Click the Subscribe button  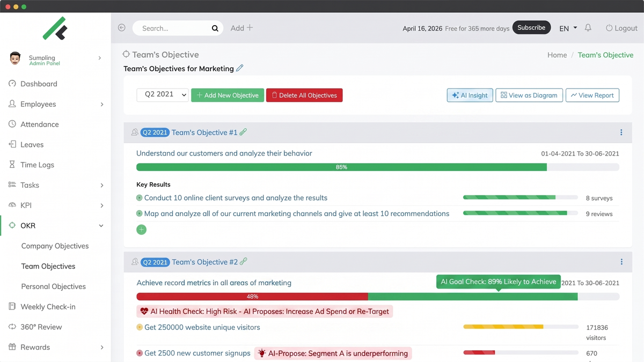[x=531, y=27]
